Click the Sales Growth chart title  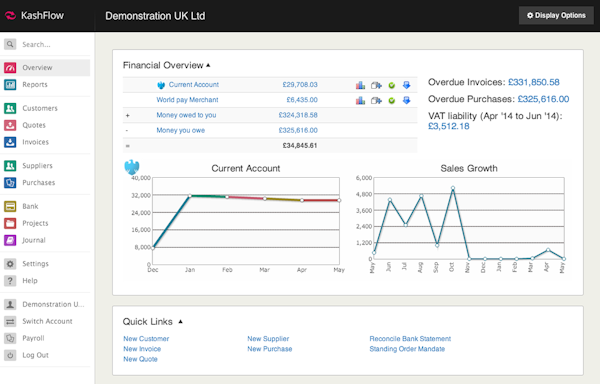tap(469, 168)
